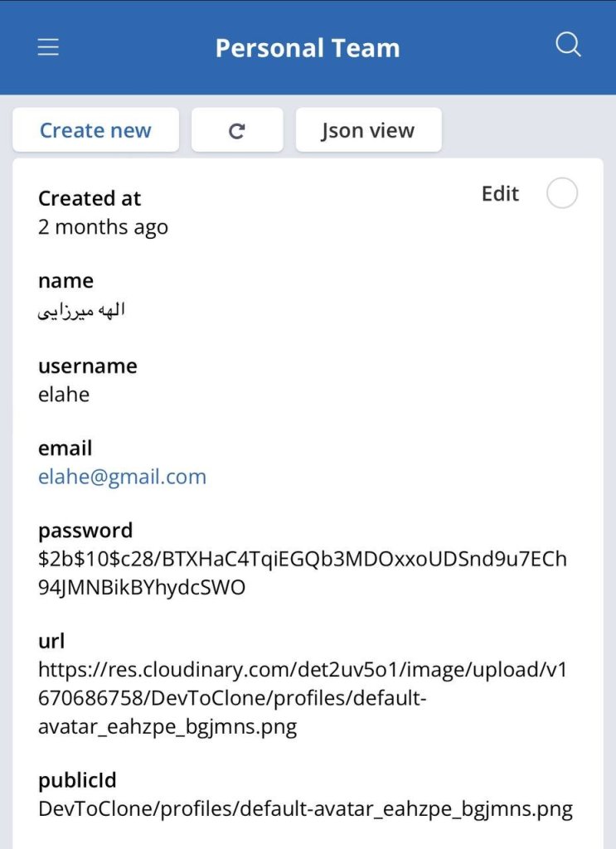
Task: Click the publicId value text
Action: 305,809
